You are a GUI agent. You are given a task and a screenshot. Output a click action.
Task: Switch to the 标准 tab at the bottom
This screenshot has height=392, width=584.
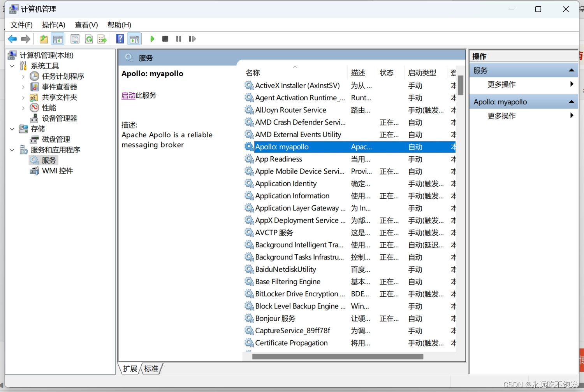(x=151, y=368)
